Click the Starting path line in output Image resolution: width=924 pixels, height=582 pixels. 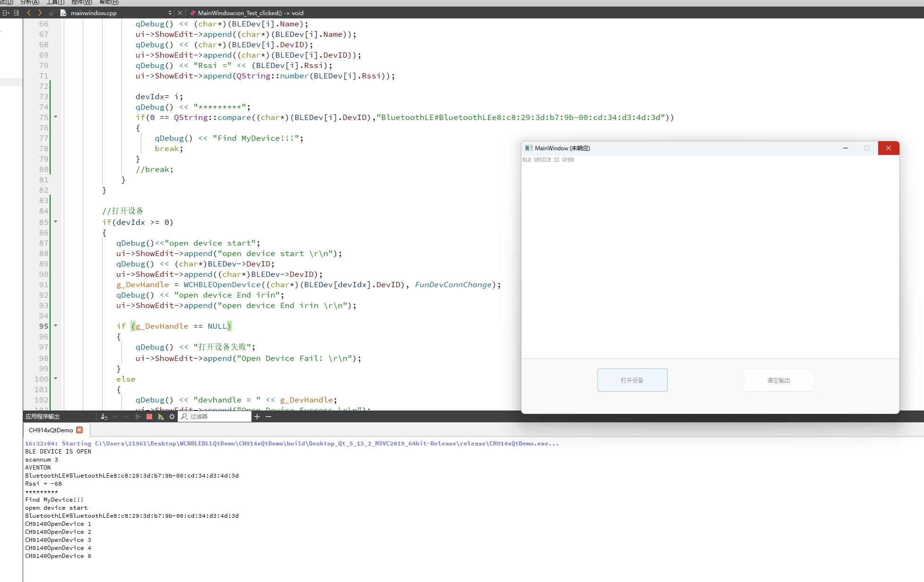tap(292, 444)
